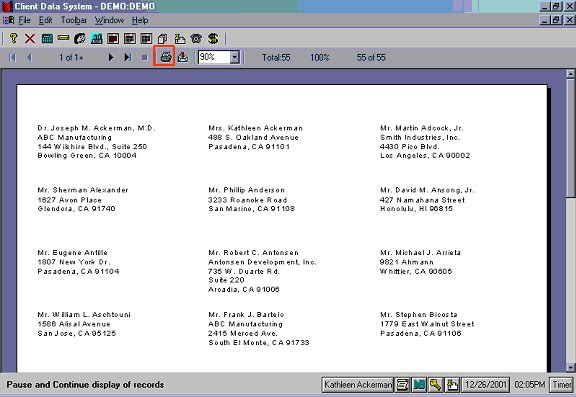This screenshot has height=397, width=576.
Task: Click Mr. Stephen Bicosta label
Action: [419, 314]
